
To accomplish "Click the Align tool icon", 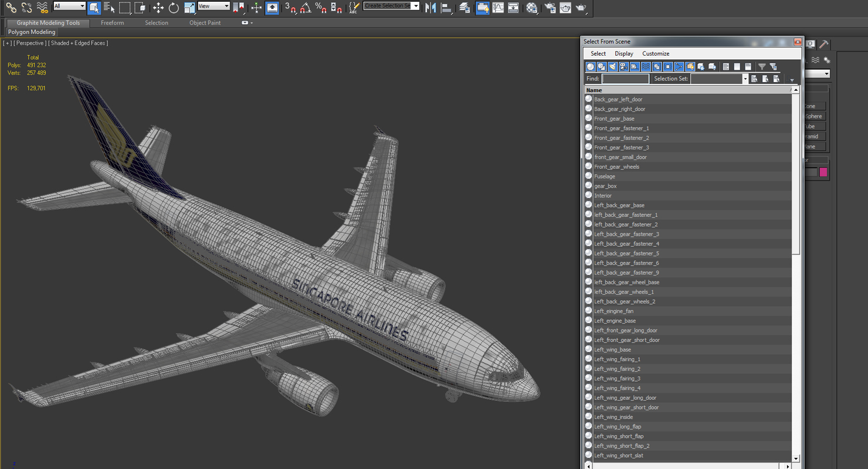I will click(446, 8).
